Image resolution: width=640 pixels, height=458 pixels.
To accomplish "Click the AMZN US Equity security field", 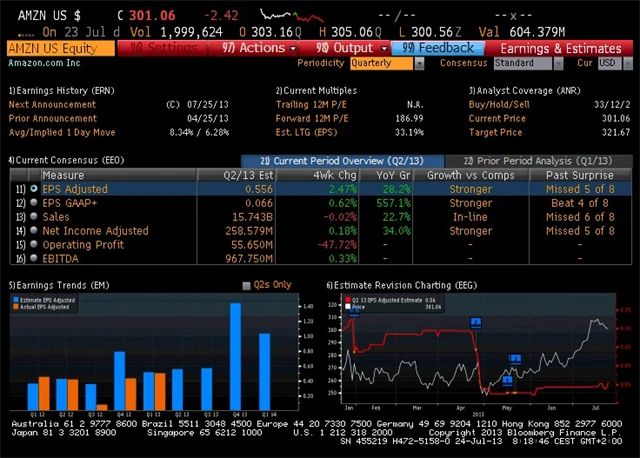I will point(60,47).
